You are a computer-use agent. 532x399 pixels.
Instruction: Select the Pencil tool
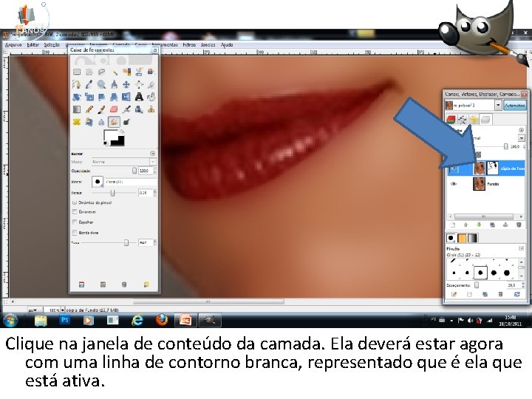coord(89,109)
